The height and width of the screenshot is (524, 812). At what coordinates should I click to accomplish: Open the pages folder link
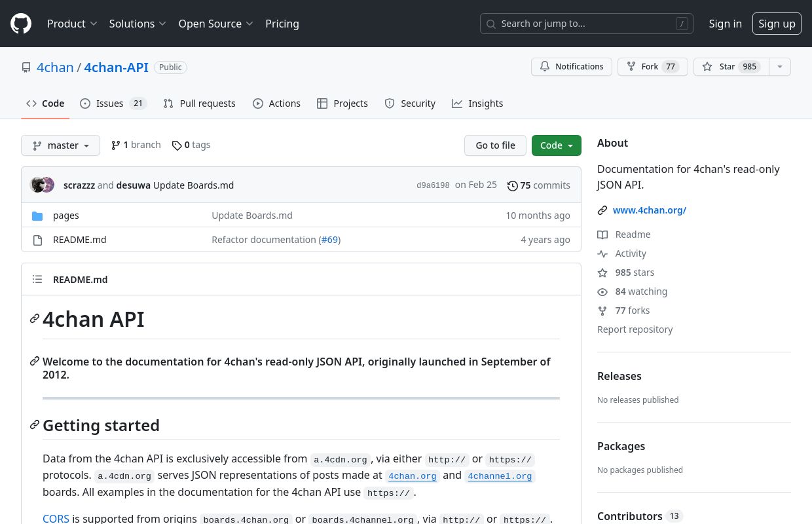[66, 215]
